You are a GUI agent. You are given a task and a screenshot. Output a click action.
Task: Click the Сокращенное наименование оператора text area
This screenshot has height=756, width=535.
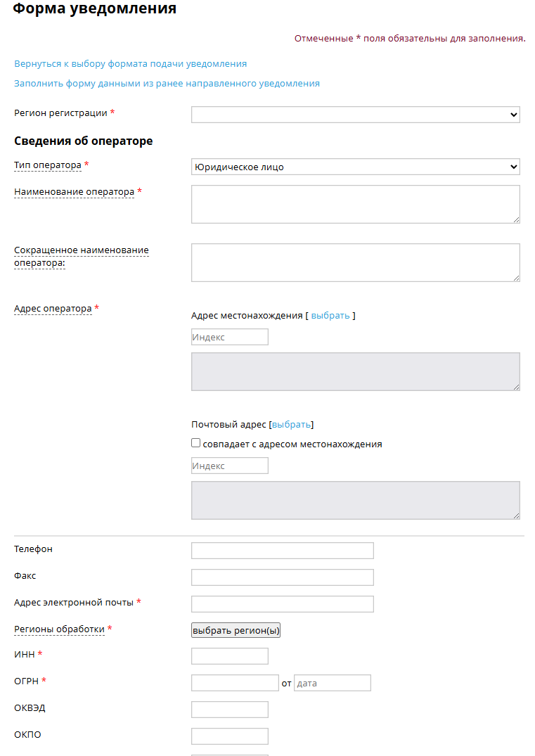click(x=355, y=262)
